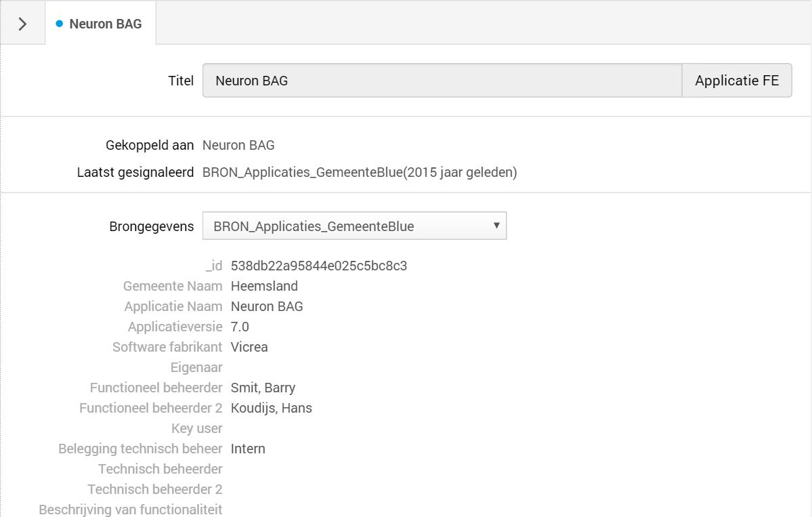
Task: Click the Eigenaar label
Action: [196, 367]
